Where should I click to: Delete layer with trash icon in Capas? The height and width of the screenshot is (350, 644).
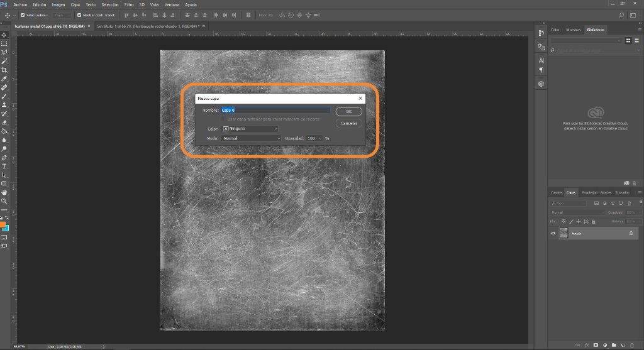pyautogui.click(x=632, y=345)
